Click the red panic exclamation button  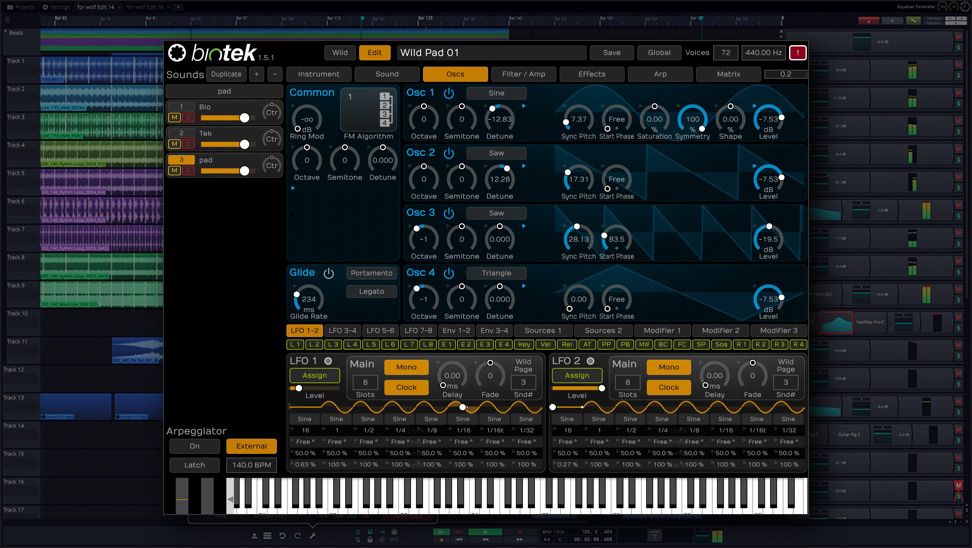[797, 53]
